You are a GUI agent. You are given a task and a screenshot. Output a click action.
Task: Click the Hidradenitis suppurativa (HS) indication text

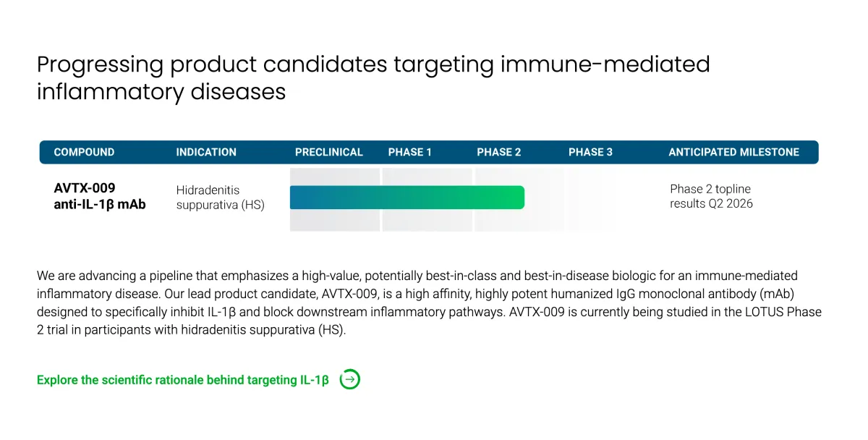click(x=220, y=198)
